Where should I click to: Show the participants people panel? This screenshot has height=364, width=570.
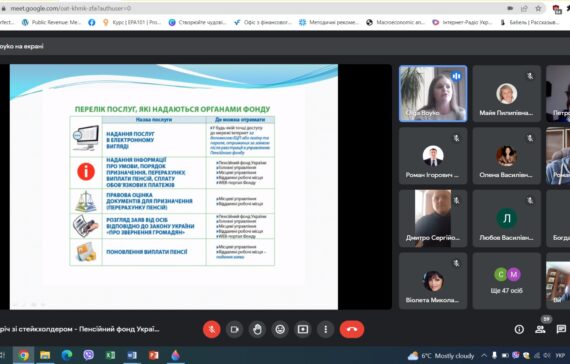click(540, 329)
